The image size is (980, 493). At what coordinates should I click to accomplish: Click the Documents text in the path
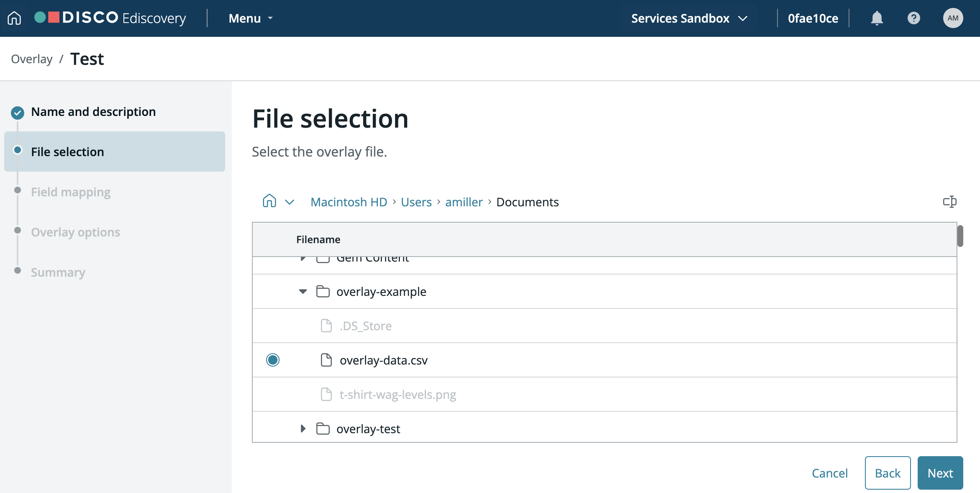[x=527, y=202]
